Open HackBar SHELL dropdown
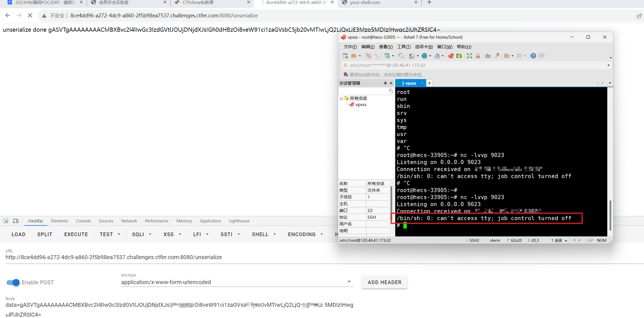The height and width of the screenshot is (318, 644). tap(264, 234)
